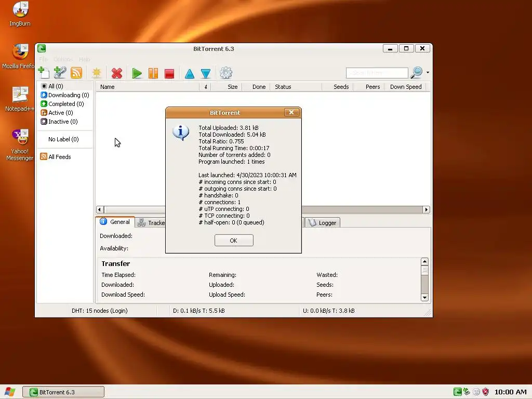Select All Feeds entry
The height and width of the screenshot is (399, 532).
click(56, 157)
